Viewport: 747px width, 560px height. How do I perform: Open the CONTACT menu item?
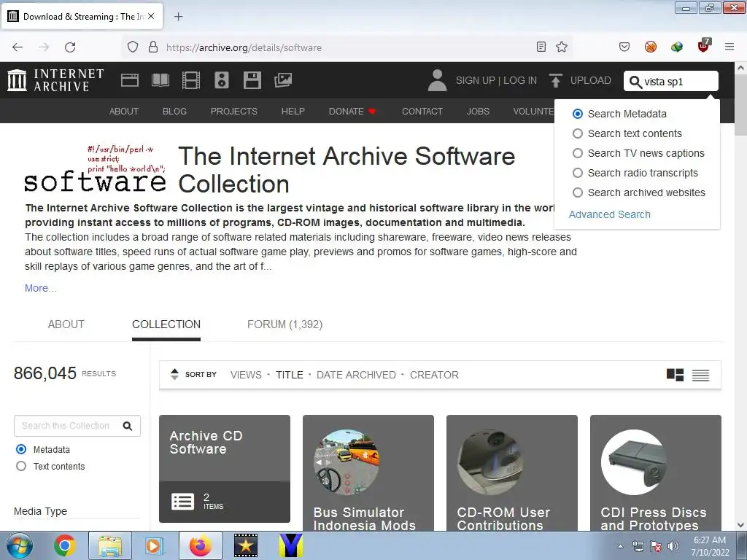(x=422, y=111)
